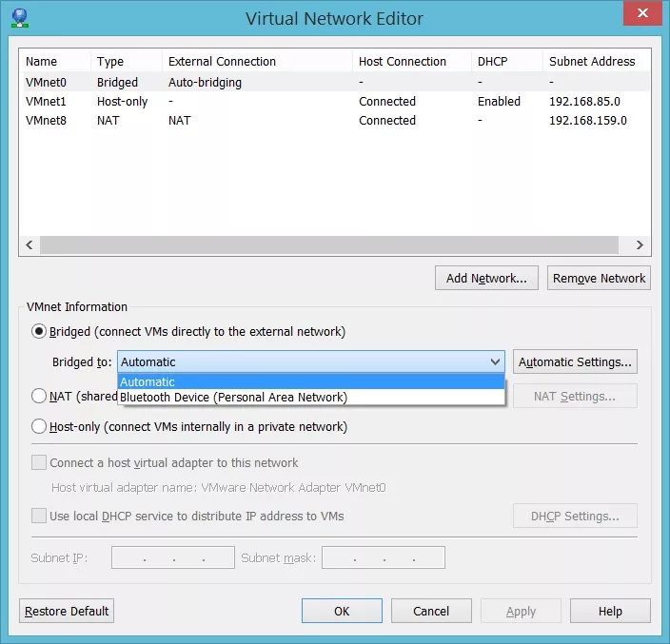Viewport: 670px width, 644px height.
Task: Click the 192.168.159.0 subnet address cell
Action: tap(587, 121)
